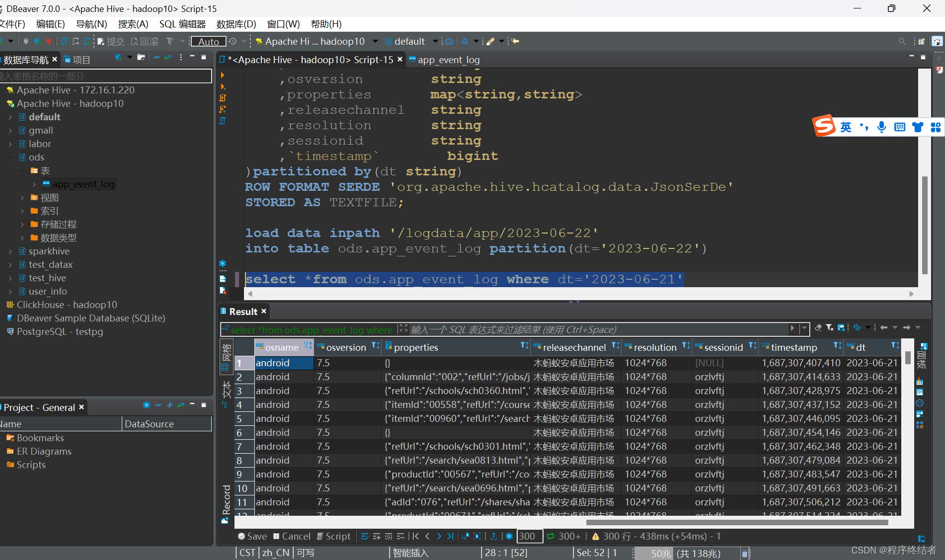Viewport: 945px width, 560px height.
Task: Collapse all icon in navigator toolbar
Action: click(156, 58)
